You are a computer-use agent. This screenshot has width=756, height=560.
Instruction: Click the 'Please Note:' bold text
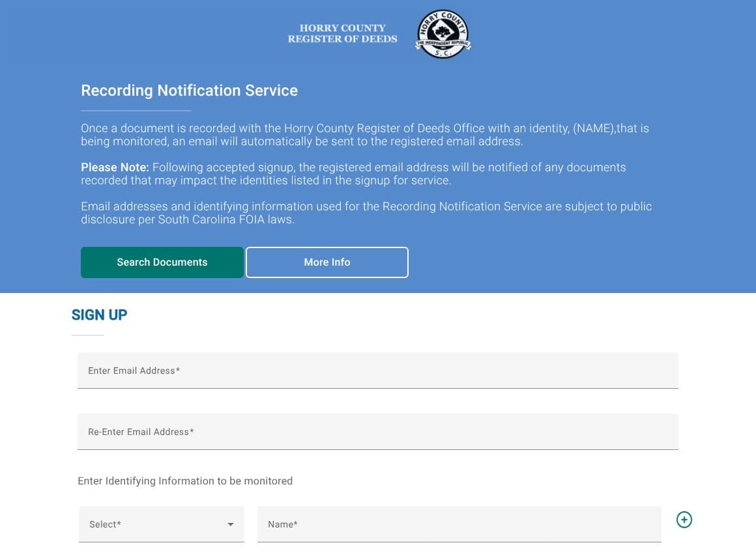click(x=115, y=167)
